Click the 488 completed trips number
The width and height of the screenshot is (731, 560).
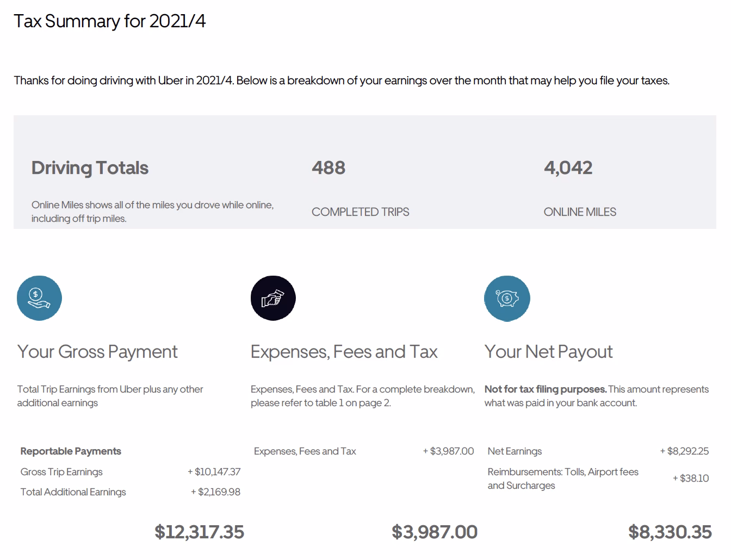coord(329,168)
